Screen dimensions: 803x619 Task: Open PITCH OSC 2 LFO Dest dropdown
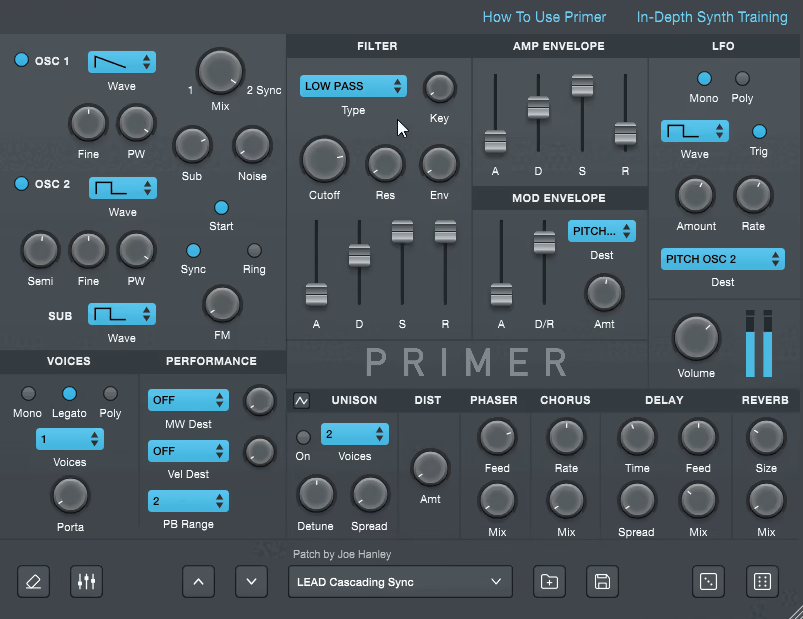[x=723, y=259]
